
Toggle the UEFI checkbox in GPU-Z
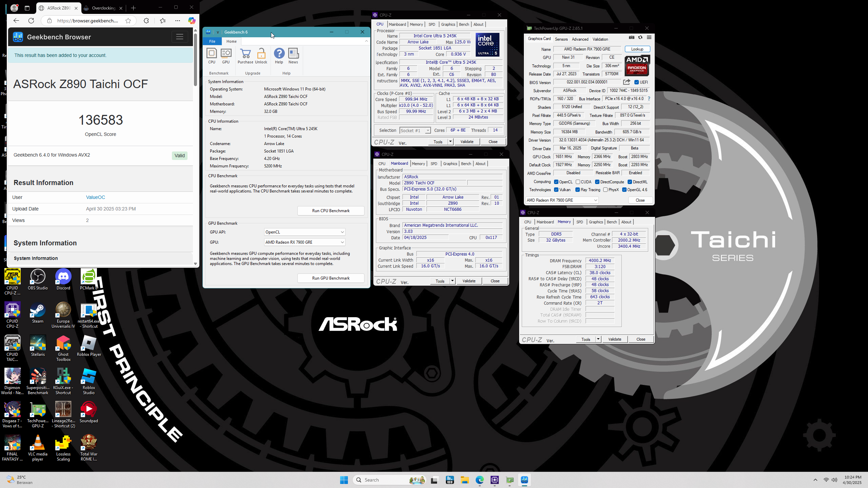(636, 82)
